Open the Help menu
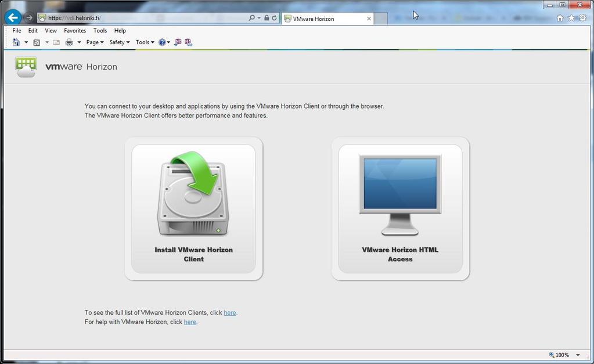 coord(120,31)
